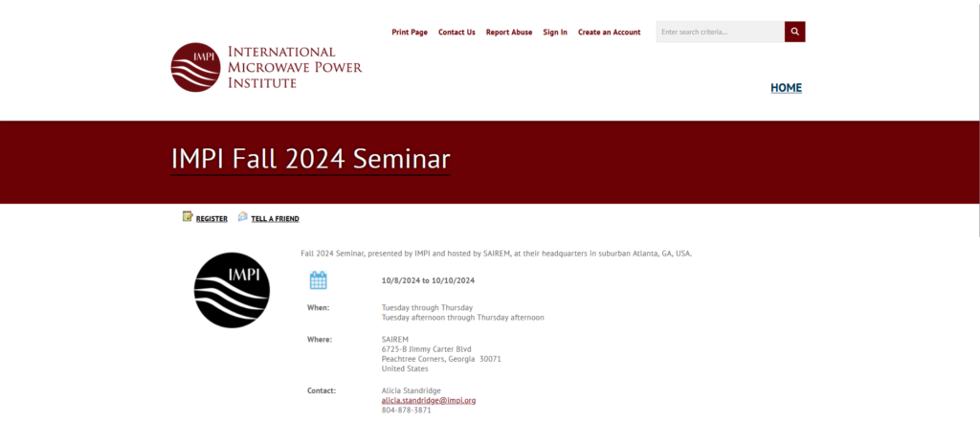Click contact name Alicia Standridge
980x444 pixels.
pyautogui.click(x=411, y=390)
